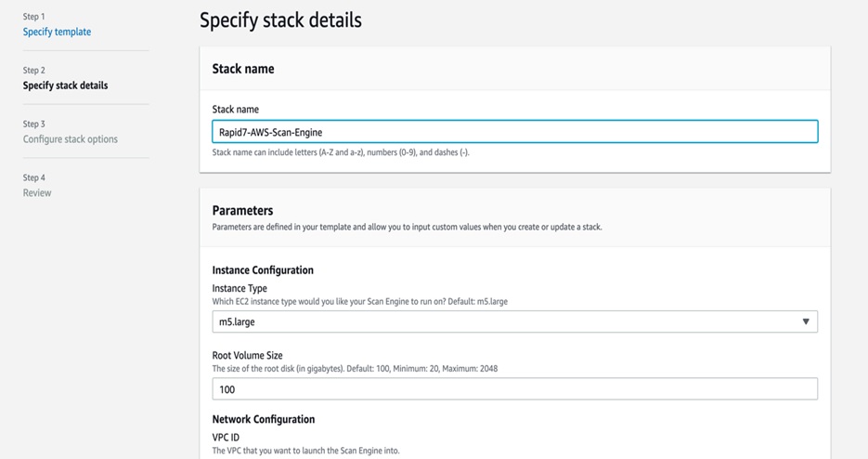Click the Step 1 label
Viewport: 868px width, 459px height.
(x=33, y=17)
